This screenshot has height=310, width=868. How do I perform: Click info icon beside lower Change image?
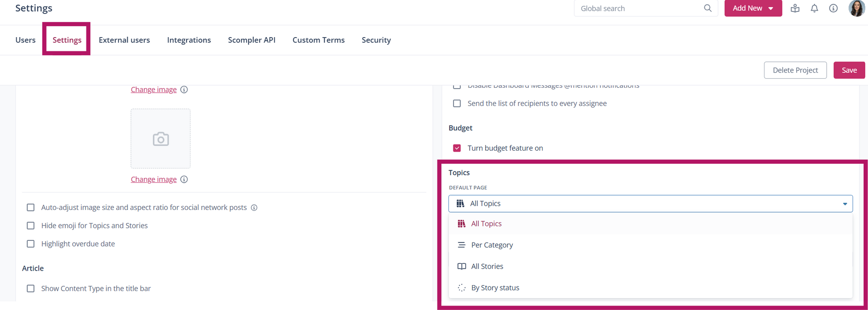(x=184, y=180)
